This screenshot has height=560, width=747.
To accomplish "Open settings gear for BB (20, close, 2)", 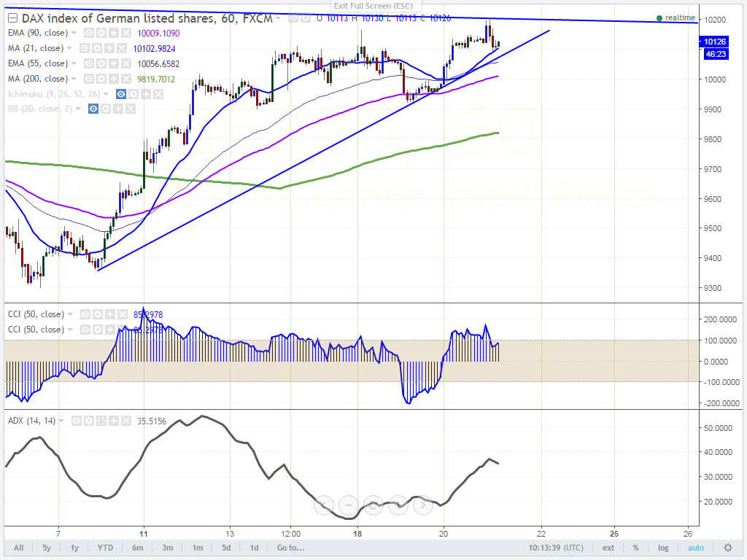I will coord(106,109).
